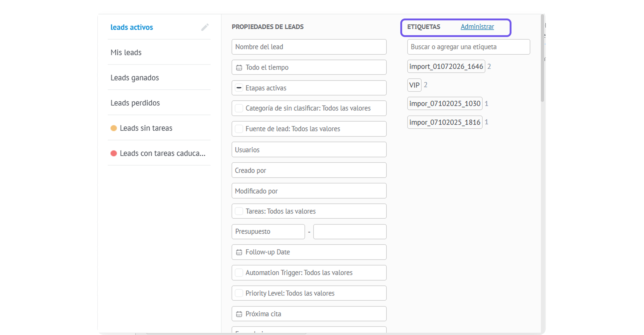Check the Categoría de sin clasificar checkbox
The width and height of the screenshot is (644, 335).
point(239,108)
